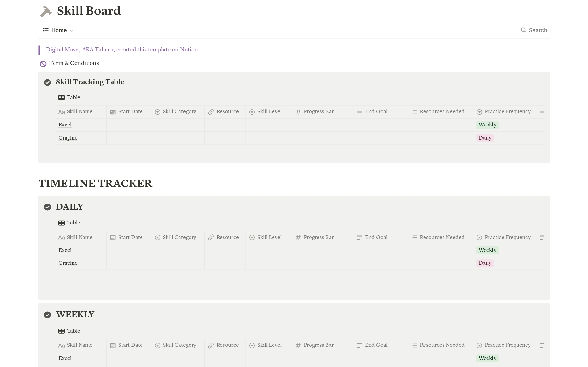
Task: Click the Daily pink frequency tag
Action: (x=485, y=138)
